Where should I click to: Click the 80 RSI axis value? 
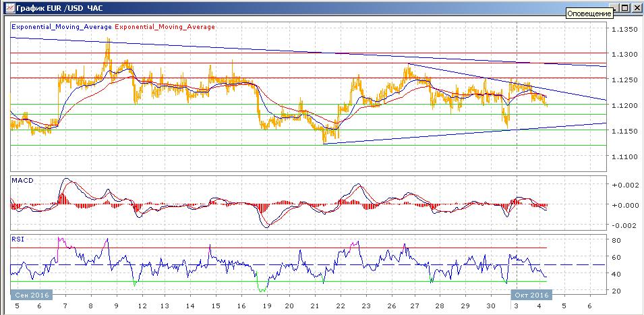pyautogui.click(x=616, y=240)
